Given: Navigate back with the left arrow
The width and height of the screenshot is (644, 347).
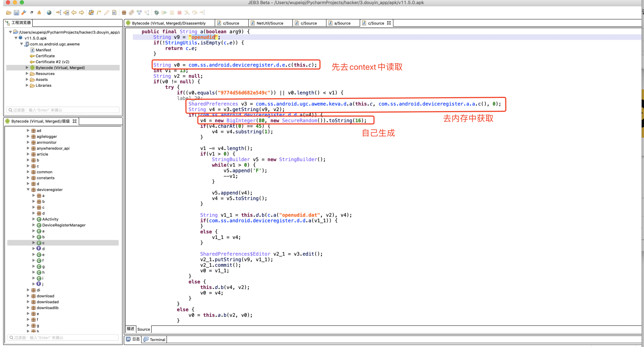Looking at the screenshot, I should (x=74, y=13).
